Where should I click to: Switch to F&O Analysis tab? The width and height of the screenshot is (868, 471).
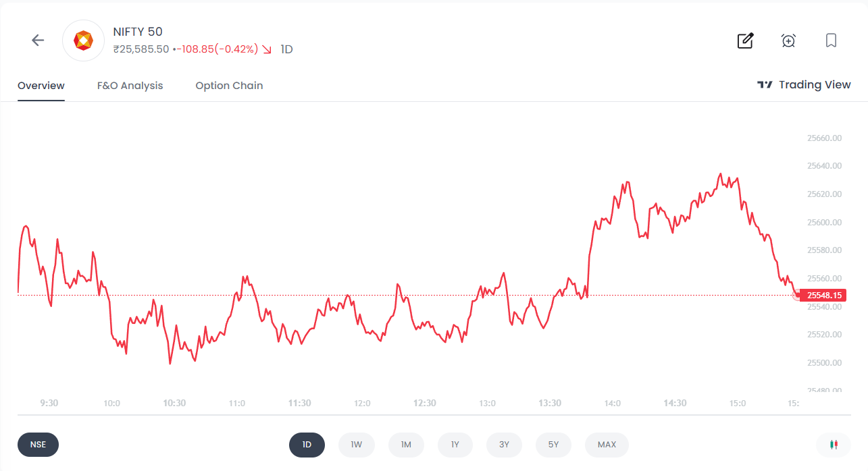(130, 86)
